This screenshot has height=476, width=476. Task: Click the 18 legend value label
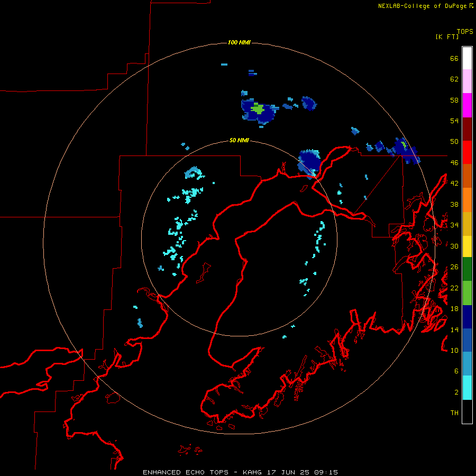pyautogui.click(x=454, y=309)
